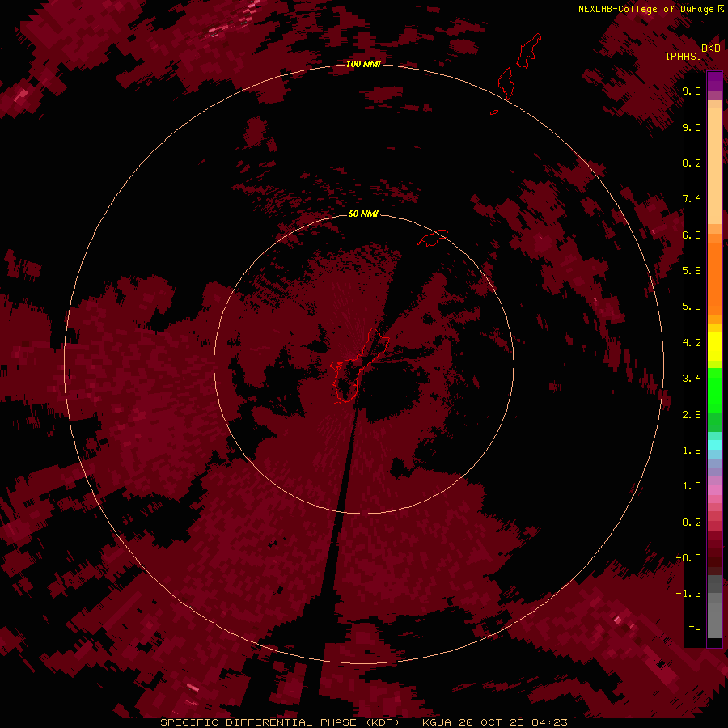The height and width of the screenshot is (728, 728).
Task: Click the SPECIFIC DIFFERENTIAL PHASE title text
Action: 258,722
